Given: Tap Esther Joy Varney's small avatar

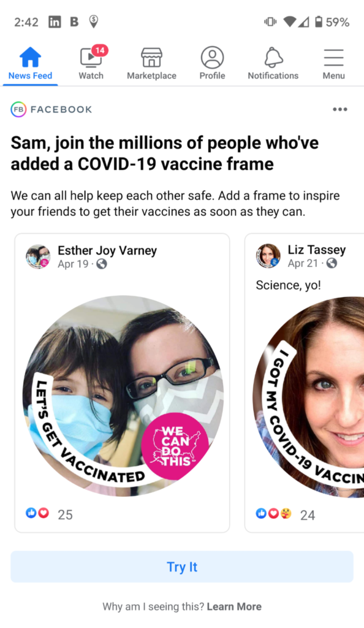Looking at the screenshot, I should pos(39,256).
